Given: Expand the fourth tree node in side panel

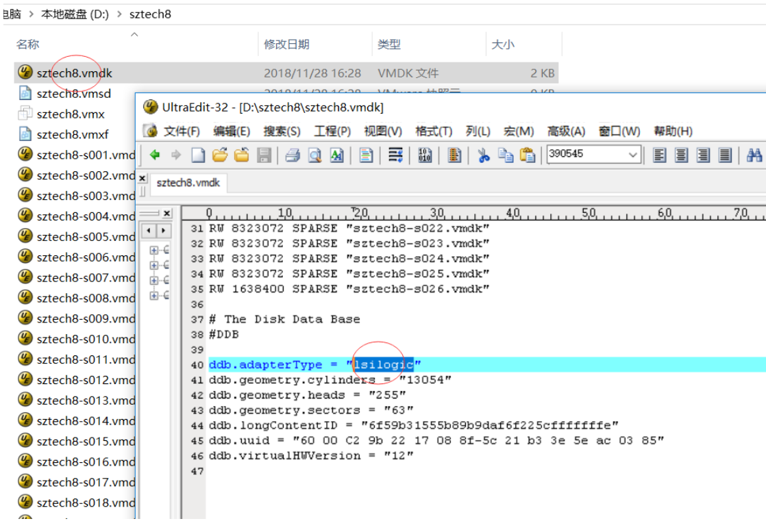Looking at the screenshot, I should click(x=154, y=295).
